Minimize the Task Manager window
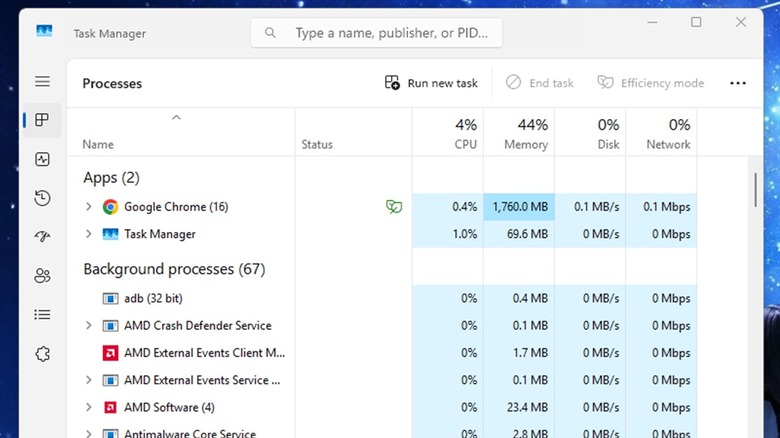 click(652, 22)
